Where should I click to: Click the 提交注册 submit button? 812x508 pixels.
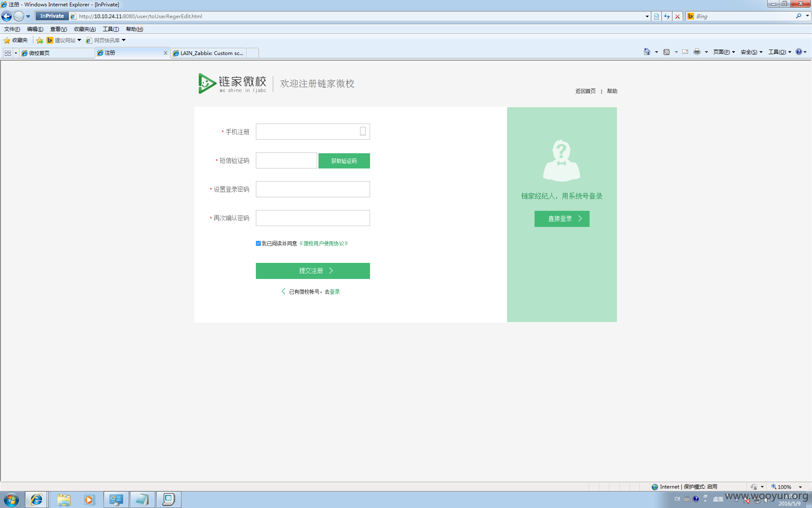click(313, 271)
